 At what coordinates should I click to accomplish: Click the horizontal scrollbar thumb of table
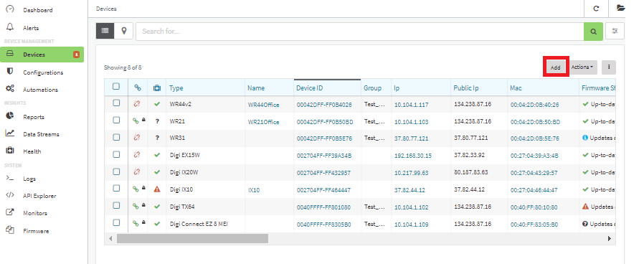[192, 238]
